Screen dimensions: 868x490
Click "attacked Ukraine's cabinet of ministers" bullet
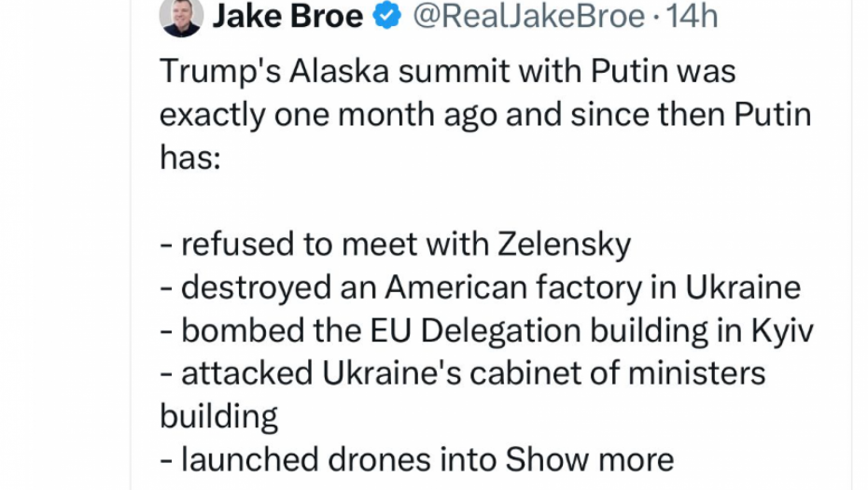point(463,373)
